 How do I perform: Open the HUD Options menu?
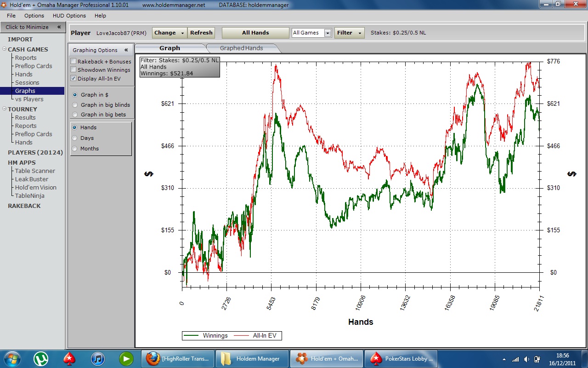pos(69,16)
